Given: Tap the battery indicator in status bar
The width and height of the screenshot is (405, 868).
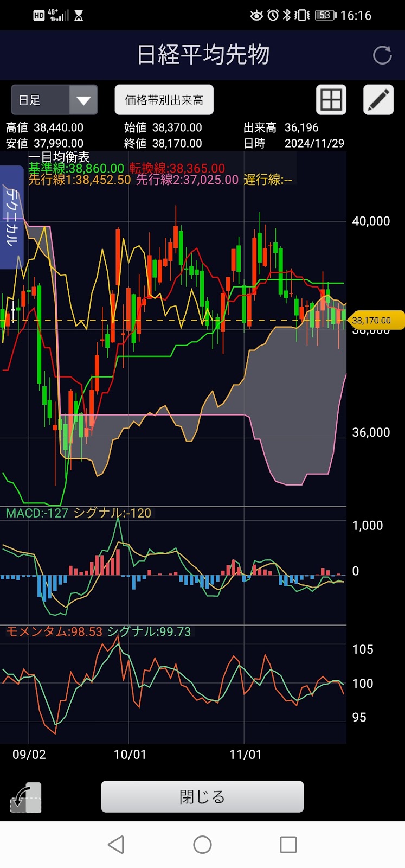Looking at the screenshot, I should pyautogui.click(x=326, y=15).
